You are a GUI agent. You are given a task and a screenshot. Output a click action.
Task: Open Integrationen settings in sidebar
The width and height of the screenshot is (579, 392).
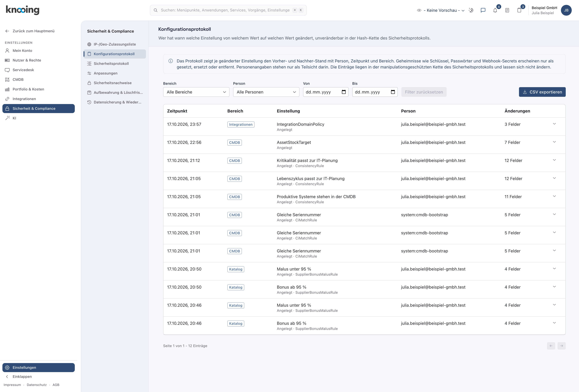pos(38,99)
